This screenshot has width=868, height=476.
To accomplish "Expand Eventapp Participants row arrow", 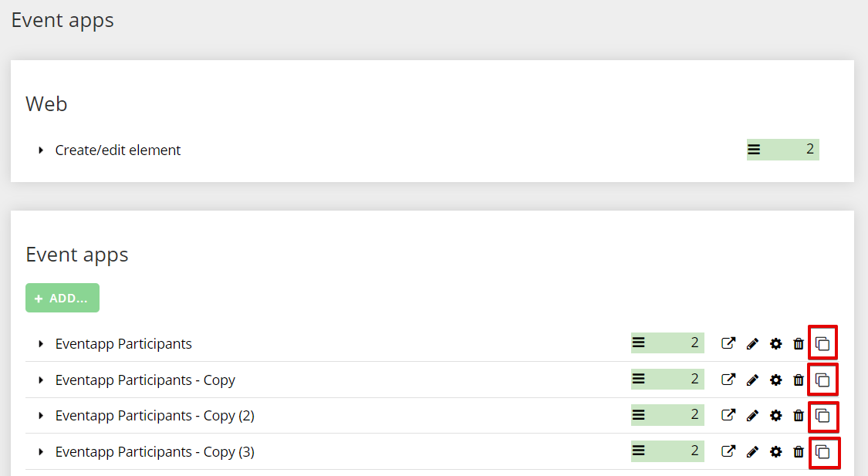I will pyautogui.click(x=40, y=344).
